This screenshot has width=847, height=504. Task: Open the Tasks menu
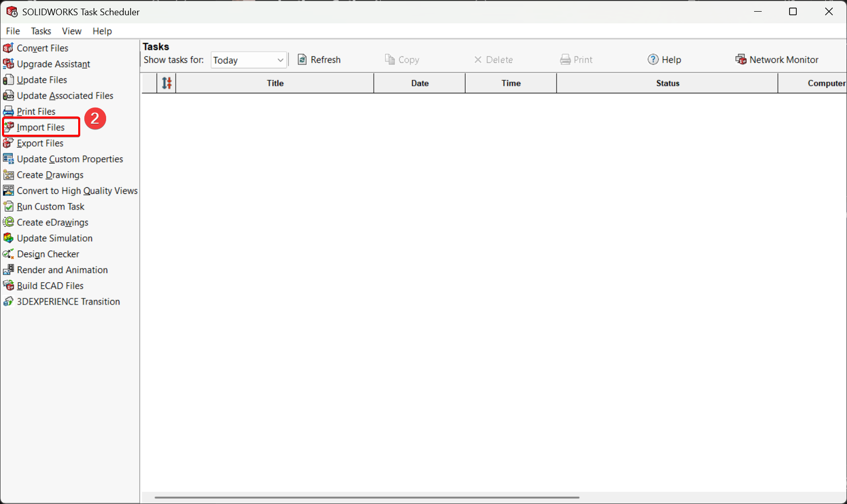point(41,31)
